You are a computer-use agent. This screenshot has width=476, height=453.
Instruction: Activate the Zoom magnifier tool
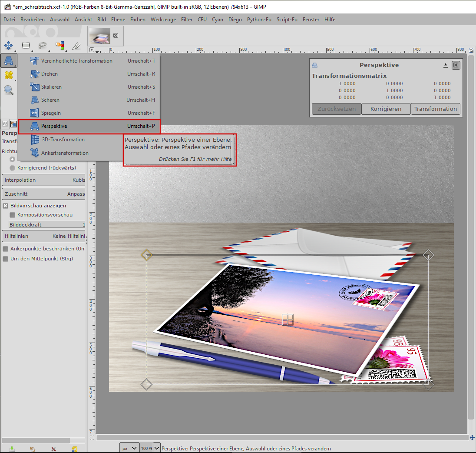click(8, 90)
